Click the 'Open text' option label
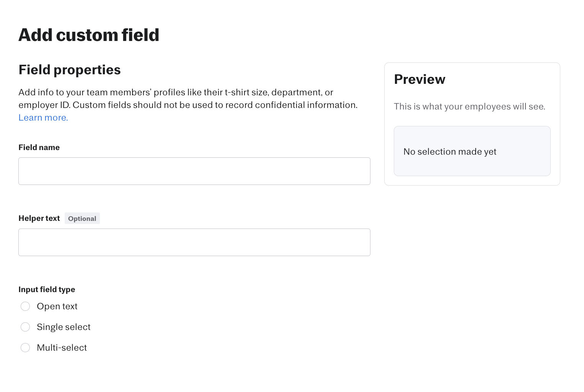The image size is (584, 392). (x=57, y=306)
